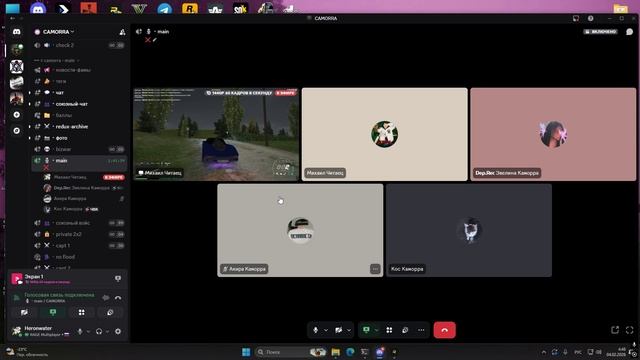The image size is (640, 360).
Task: Open the no flood channel
Action: coord(80,257)
